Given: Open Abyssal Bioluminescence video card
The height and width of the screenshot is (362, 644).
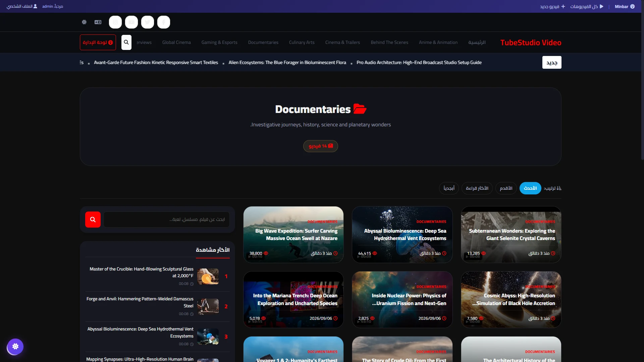Looking at the screenshot, I should click(402, 235).
